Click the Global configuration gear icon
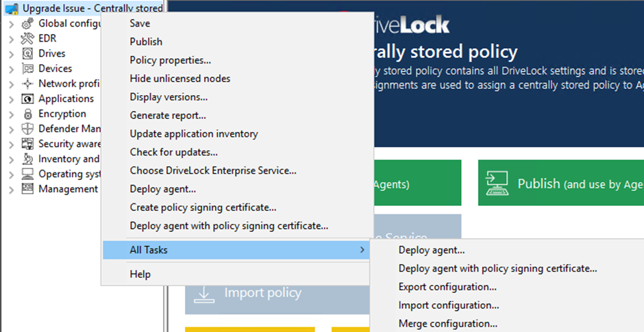 (x=27, y=23)
